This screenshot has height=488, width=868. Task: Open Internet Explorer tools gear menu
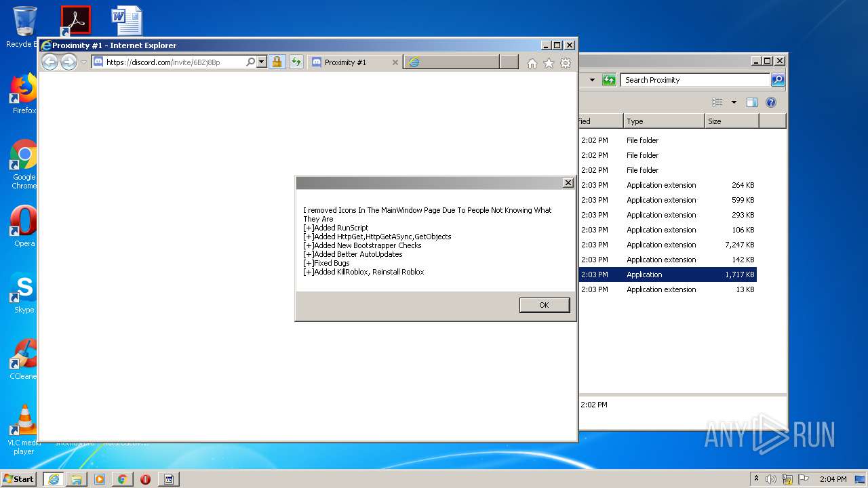pyautogui.click(x=566, y=63)
